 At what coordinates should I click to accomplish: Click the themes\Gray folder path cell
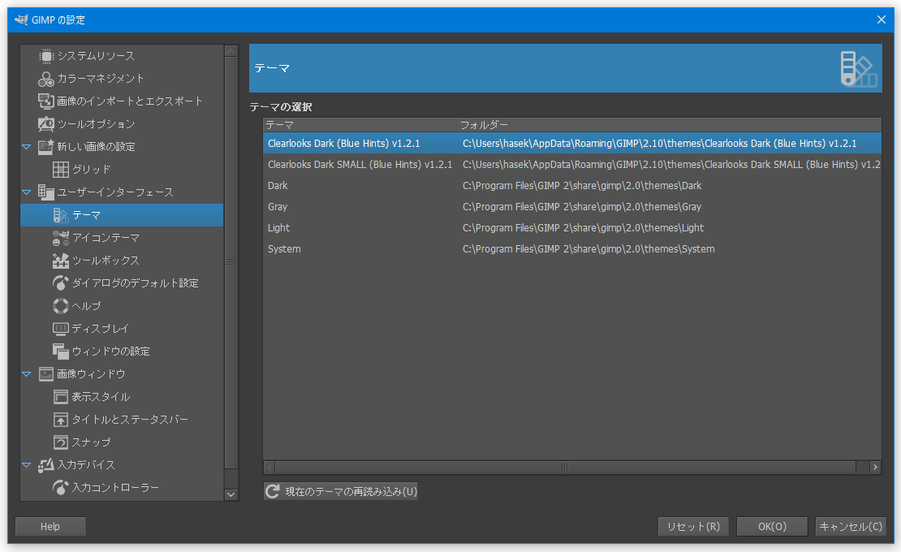[x=582, y=207]
